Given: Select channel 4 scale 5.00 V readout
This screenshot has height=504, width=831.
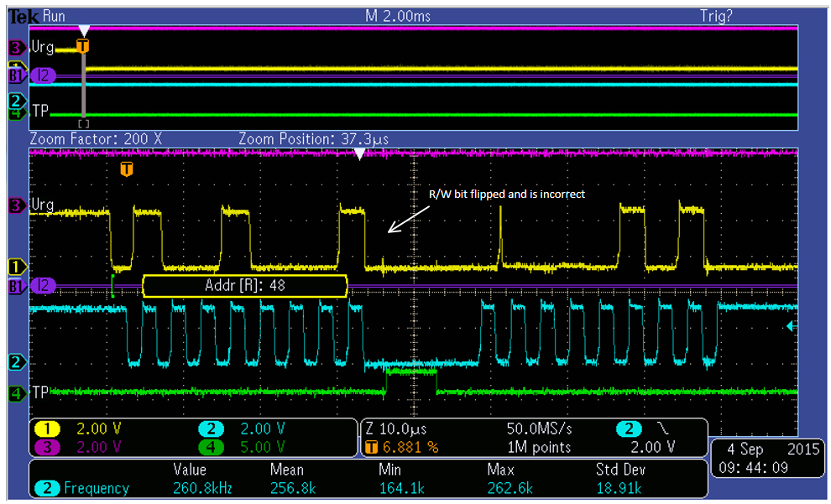Looking at the screenshot, I should point(263,447).
